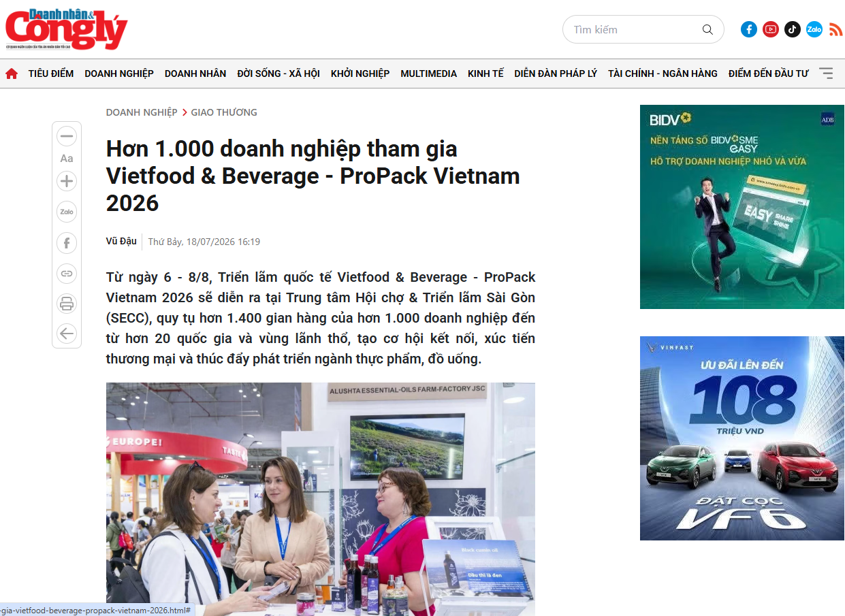
Task: Open the MULTIMEDIA menu item
Action: point(429,74)
